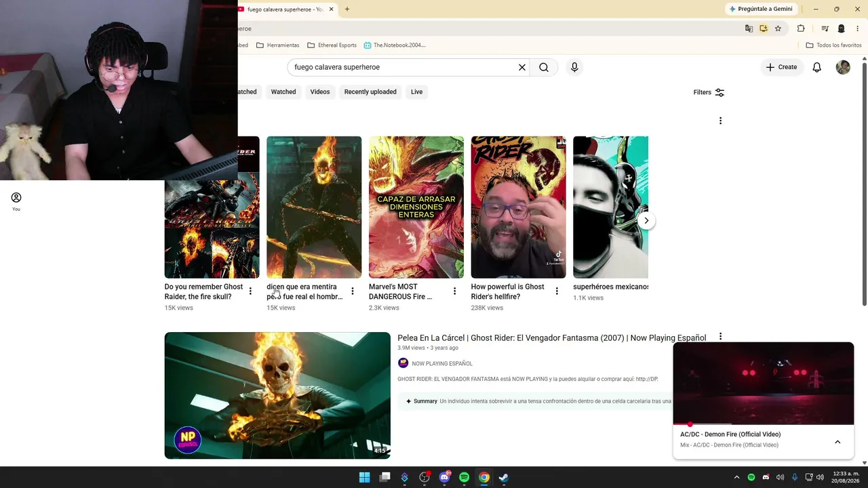The image size is (868, 488).
Task: Open the YouTube notifications bell
Action: tap(817, 67)
